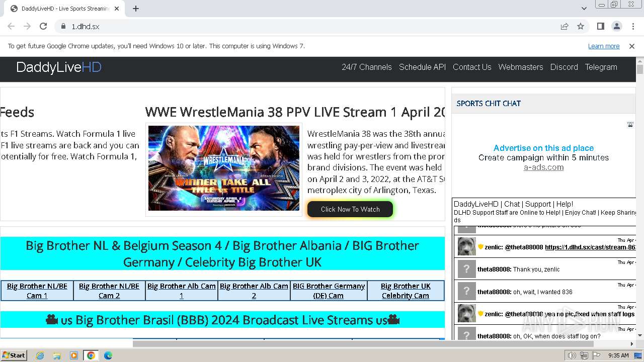Click the volume speaker tray icon
The width and height of the screenshot is (644, 362).
572,355
